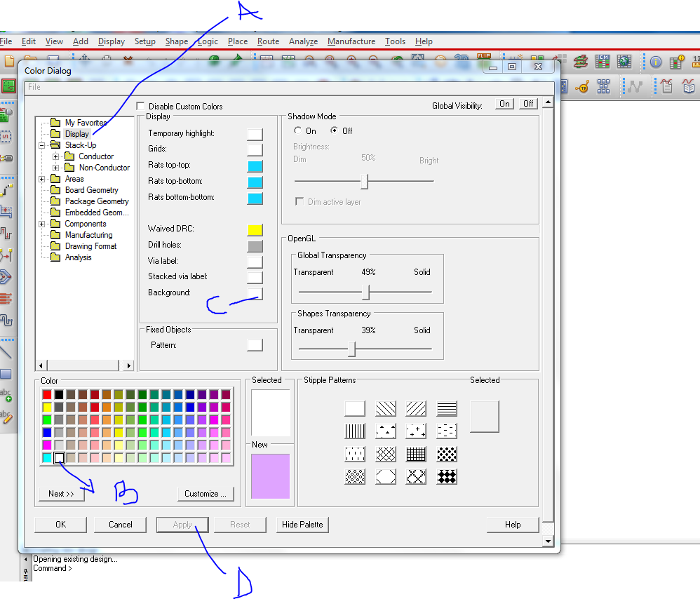Open the Setup menu
700x599 pixels.
pyautogui.click(x=145, y=41)
